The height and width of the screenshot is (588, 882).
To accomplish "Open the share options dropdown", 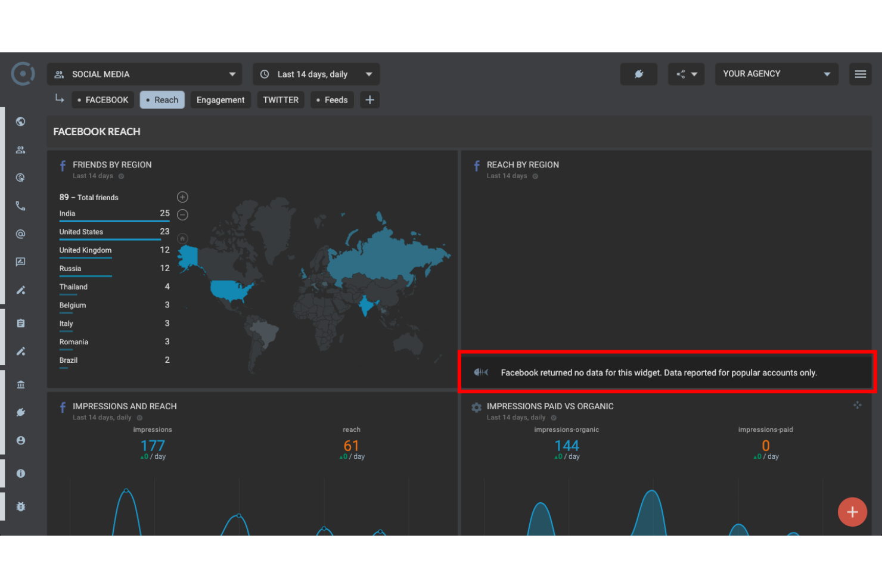I will pos(686,74).
